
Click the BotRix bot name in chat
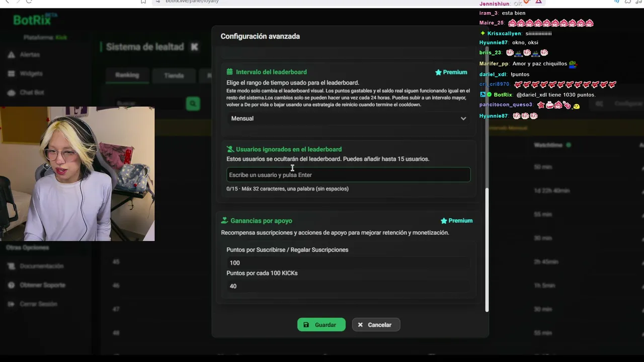click(503, 95)
